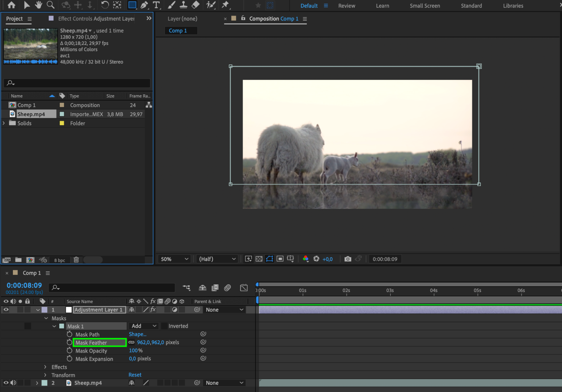Select the Type tool

pos(156,5)
